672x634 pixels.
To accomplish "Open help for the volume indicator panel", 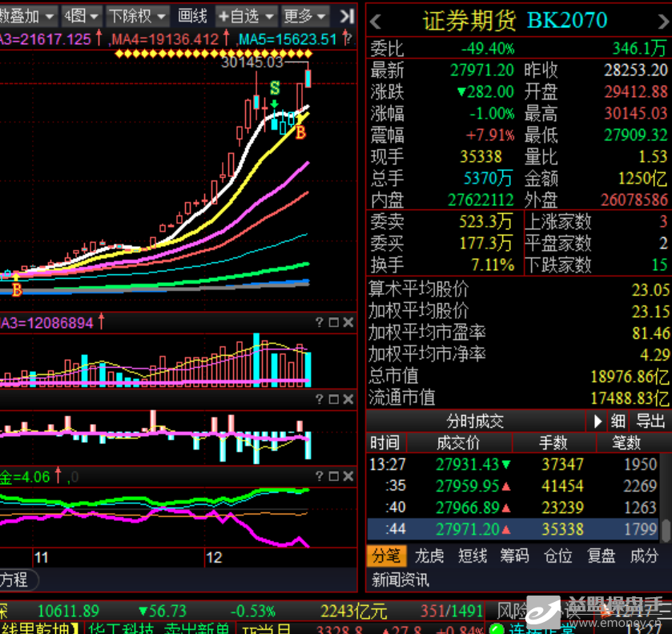I will (319, 322).
